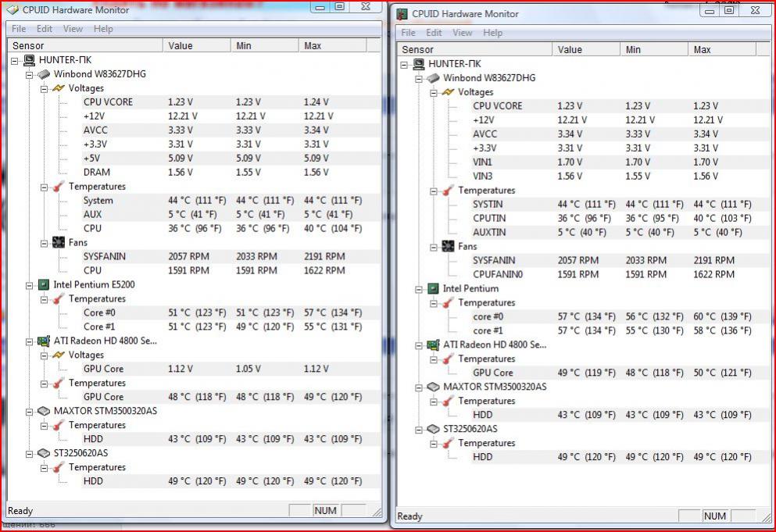Click NUM indicator in right window status bar

tap(714, 516)
